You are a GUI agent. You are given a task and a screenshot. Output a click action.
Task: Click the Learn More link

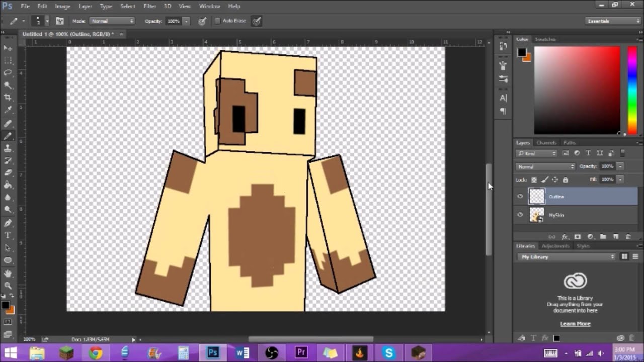tap(575, 324)
